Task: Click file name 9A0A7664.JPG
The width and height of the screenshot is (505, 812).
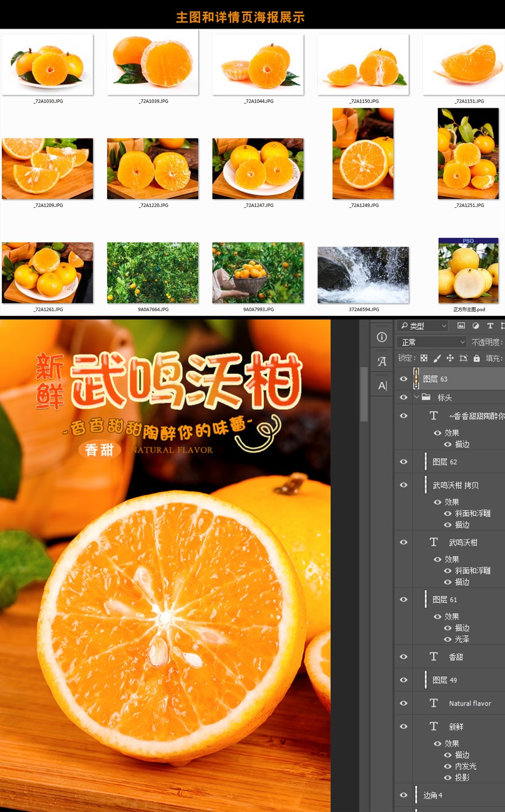Action: (x=153, y=309)
